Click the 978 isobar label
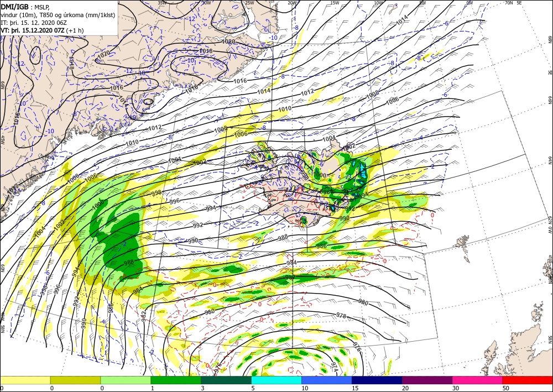The image size is (553, 392). tap(341, 315)
